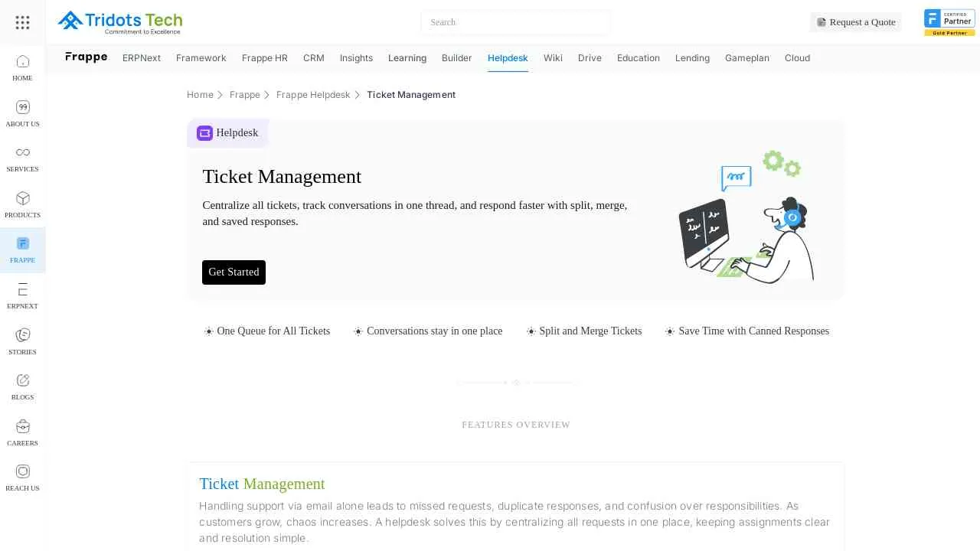
Task: Click "Save Time with Canned Responses"
Action: 753,331
